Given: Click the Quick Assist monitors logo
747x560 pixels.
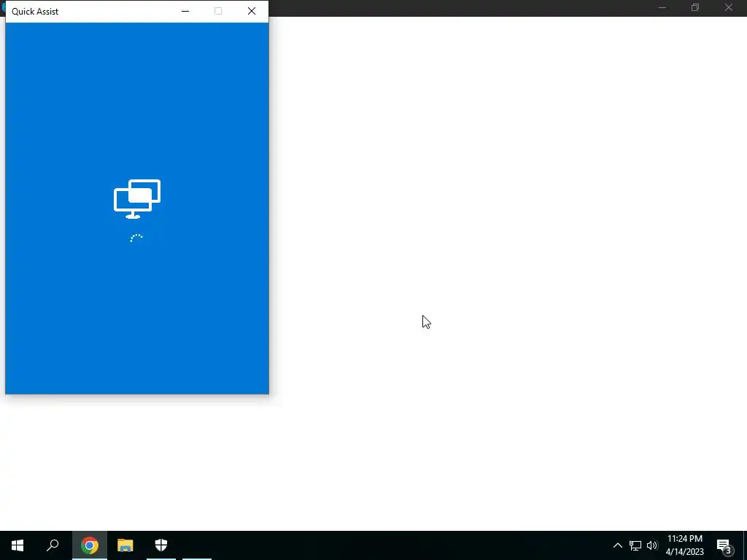Looking at the screenshot, I should [137, 199].
